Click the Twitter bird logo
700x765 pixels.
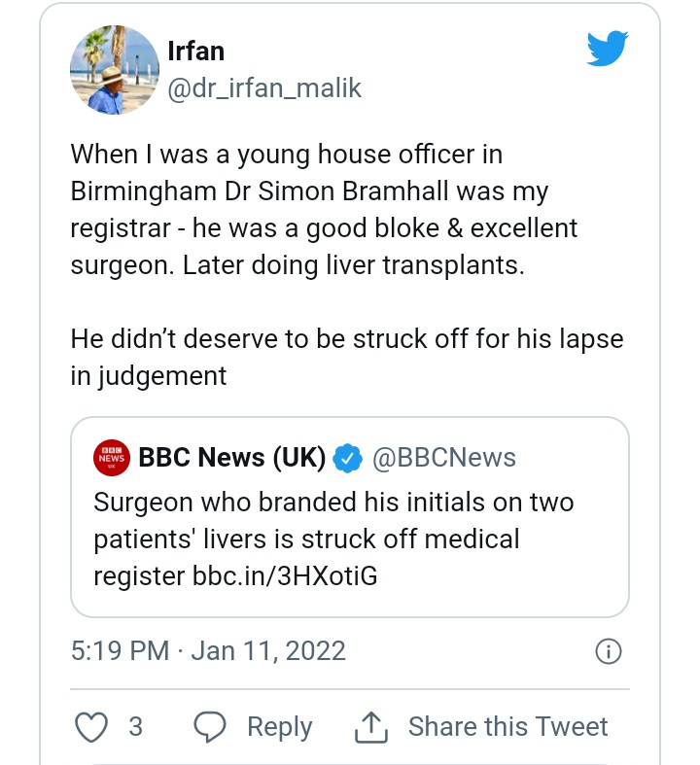(609, 49)
